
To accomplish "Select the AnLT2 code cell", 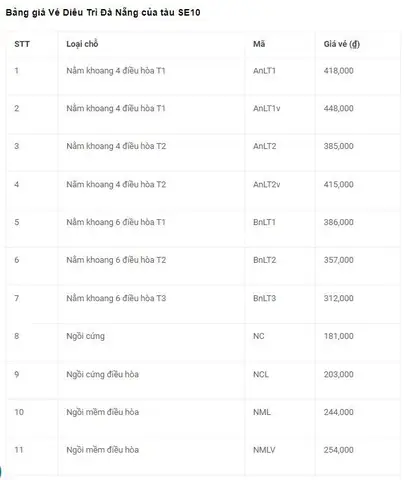I will [265, 146].
